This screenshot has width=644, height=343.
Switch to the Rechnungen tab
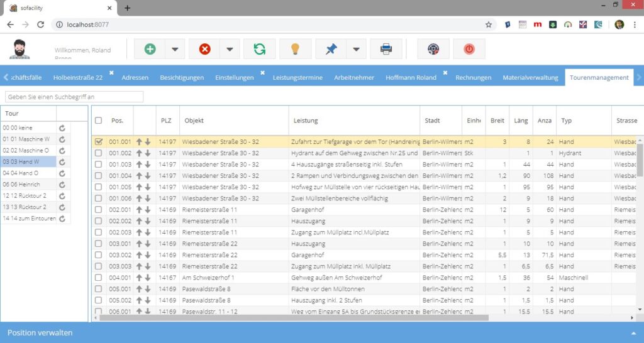point(473,77)
